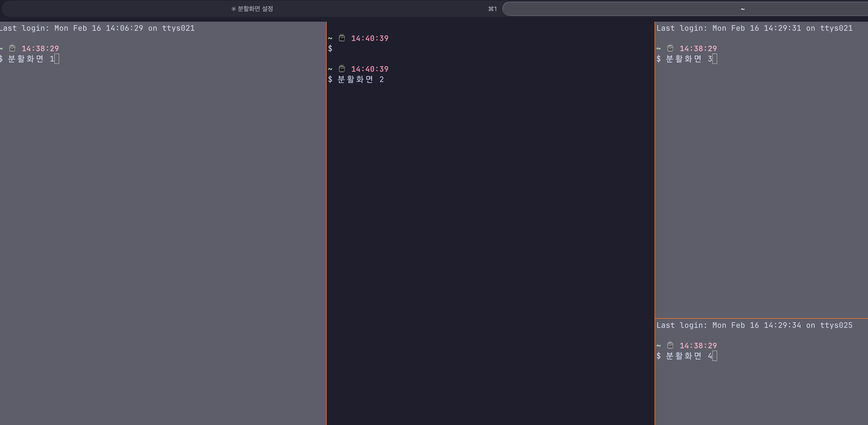Click the ⌘1 shortcut label
This screenshot has width=868, height=425.
click(492, 9)
